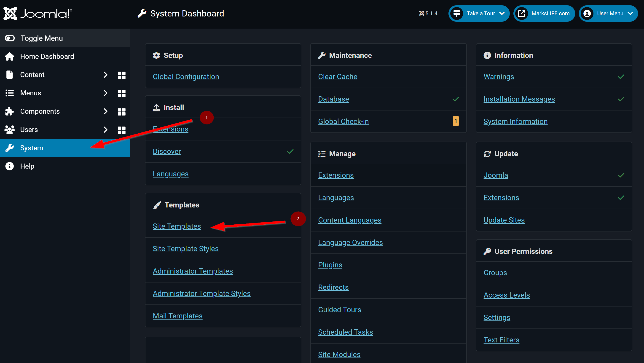Open the User Menu dropdown
The height and width of the screenshot is (363, 644).
click(x=608, y=13)
